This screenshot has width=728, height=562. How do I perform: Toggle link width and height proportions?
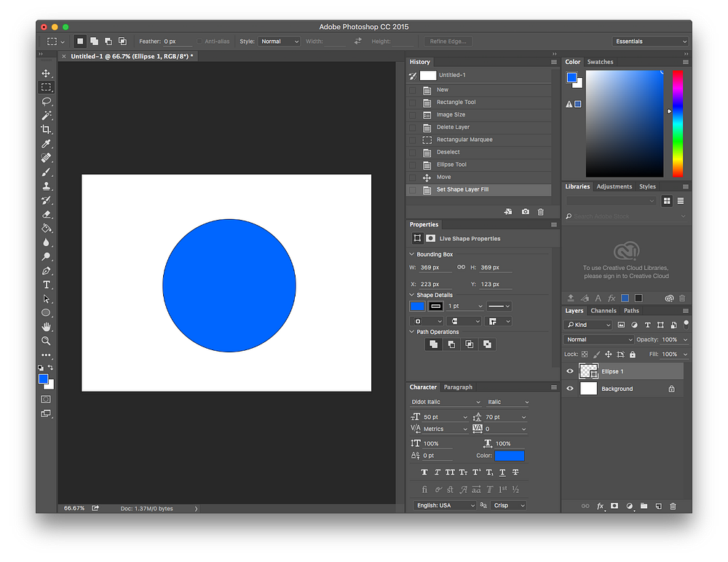[x=461, y=267]
